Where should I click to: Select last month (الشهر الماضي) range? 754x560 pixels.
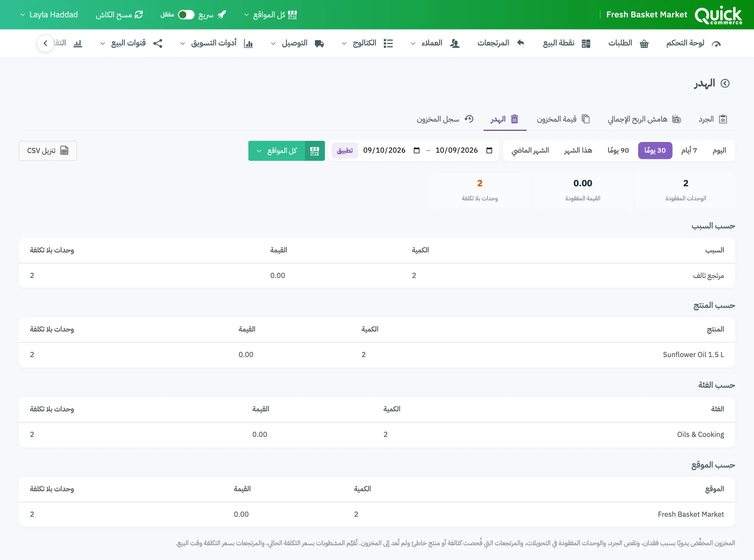pos(530,150)
